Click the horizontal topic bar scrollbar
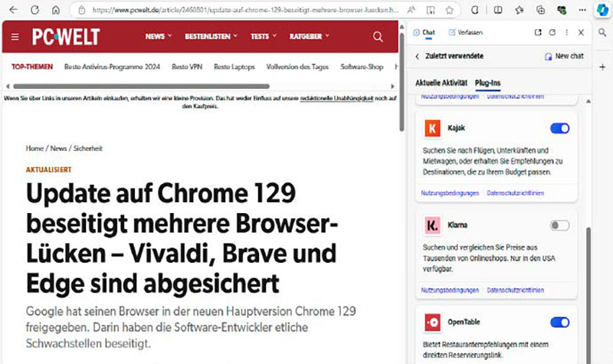 pos(141,86)
